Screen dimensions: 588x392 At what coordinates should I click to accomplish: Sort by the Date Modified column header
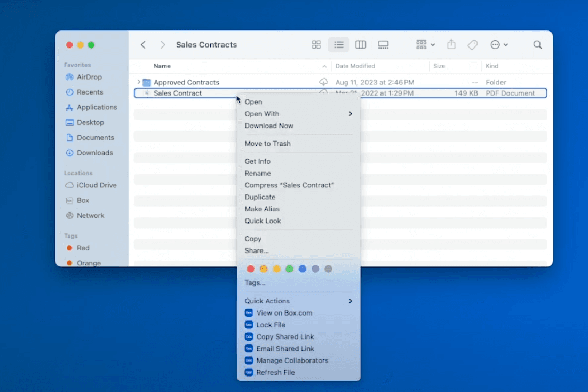click(x=355, y=66)
